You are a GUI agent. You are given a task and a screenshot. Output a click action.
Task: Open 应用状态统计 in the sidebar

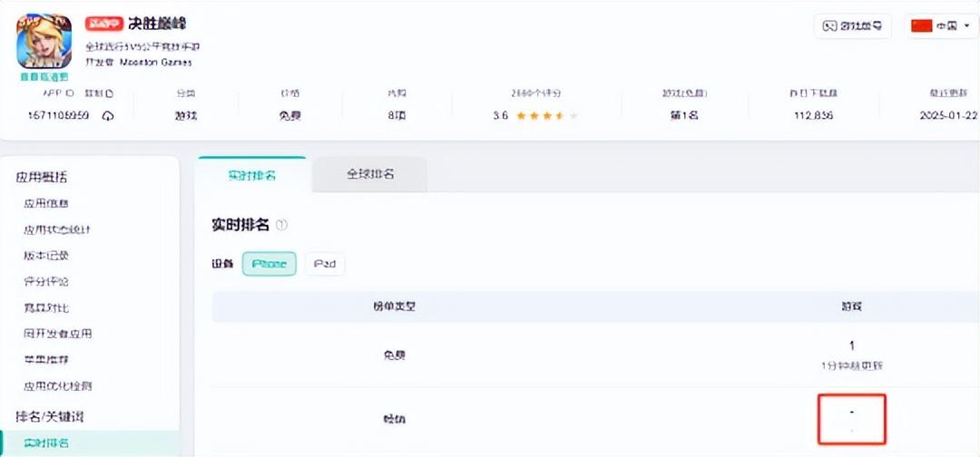tap(56, 229)
